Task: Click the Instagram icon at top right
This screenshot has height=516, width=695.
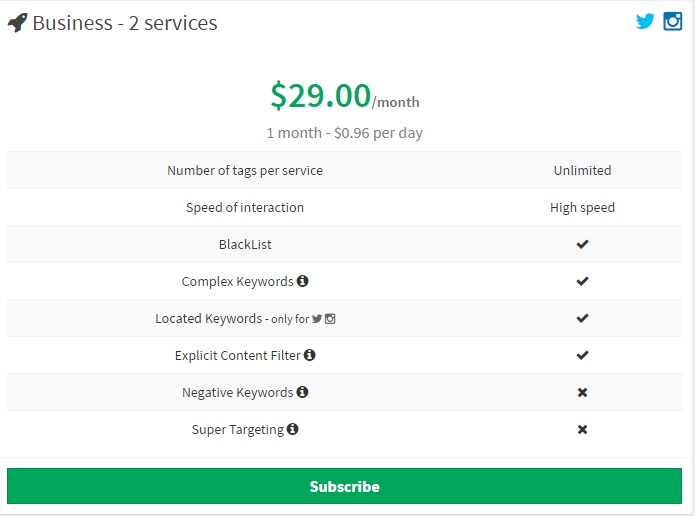Action: 672,21
